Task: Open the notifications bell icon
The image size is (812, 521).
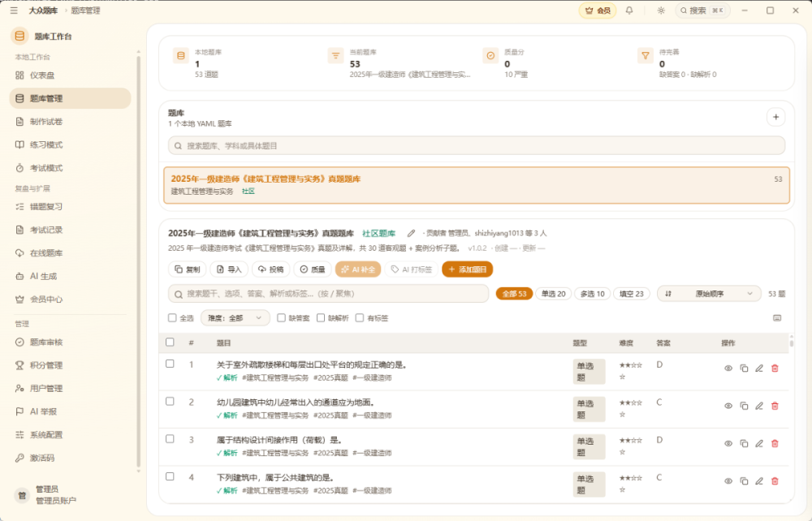Action: click(x=629, y=11)
